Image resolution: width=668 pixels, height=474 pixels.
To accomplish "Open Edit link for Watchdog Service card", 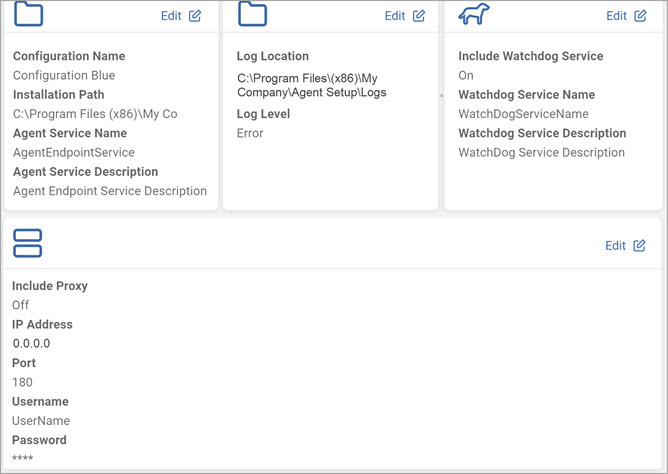I will [616, 16].
